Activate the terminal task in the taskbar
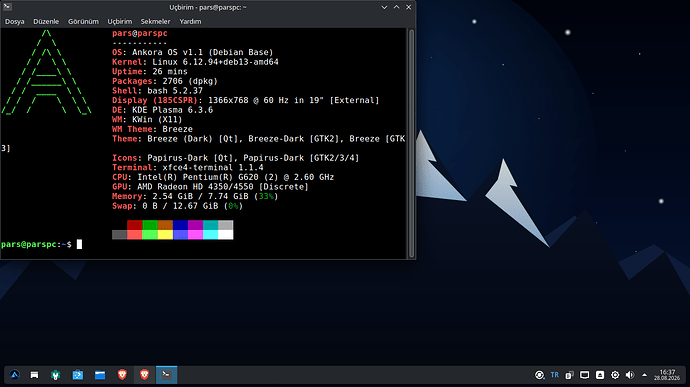Image resolution: width=690 pixels, height=387 pixels. (166, 375)
